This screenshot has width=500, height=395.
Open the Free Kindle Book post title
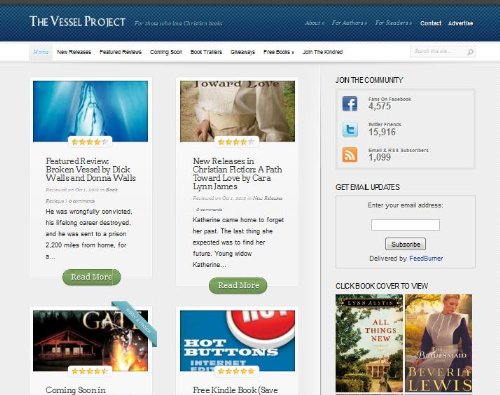235,390
